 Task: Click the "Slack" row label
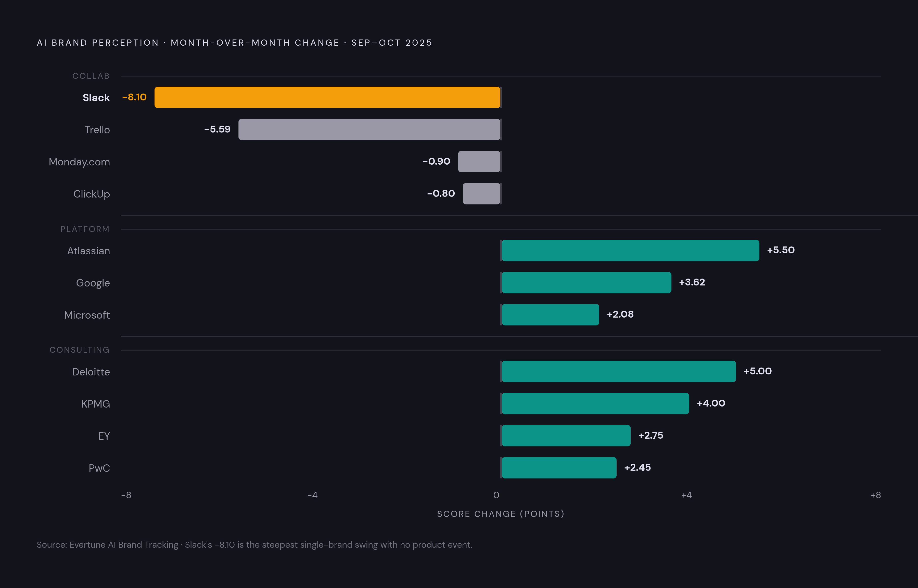96,98
